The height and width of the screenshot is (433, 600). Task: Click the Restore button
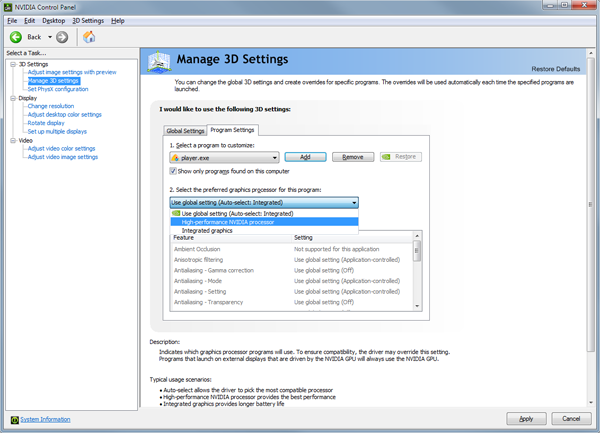(401, 157)
